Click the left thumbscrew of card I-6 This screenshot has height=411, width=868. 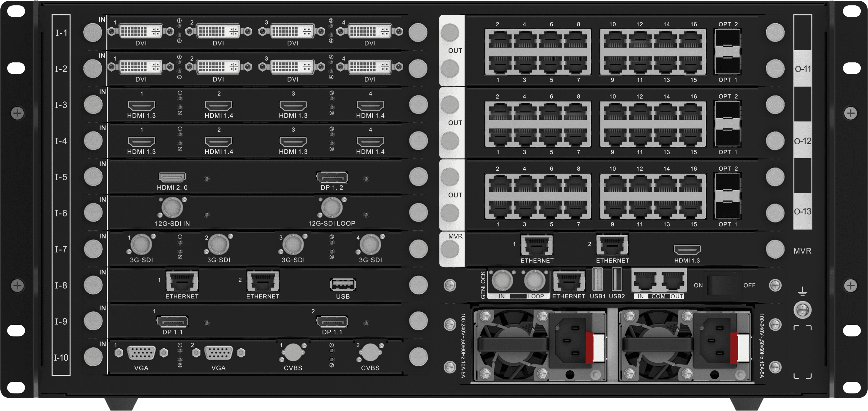click(93, 213)
